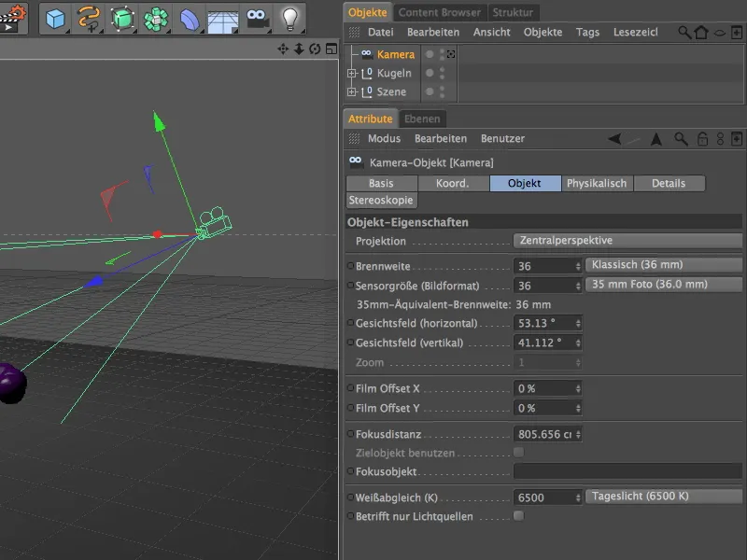
Task: Add a bend deformer object
Action: [190, 19]
